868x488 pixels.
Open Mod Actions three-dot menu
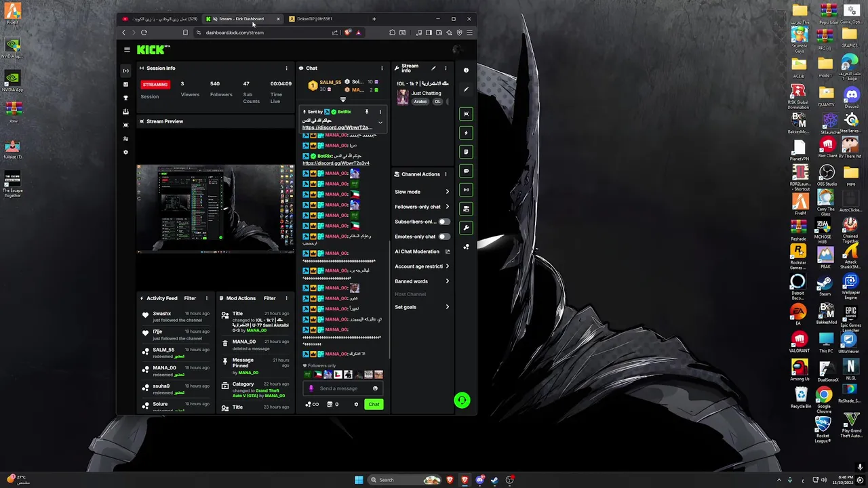click(x=286, y=298)
